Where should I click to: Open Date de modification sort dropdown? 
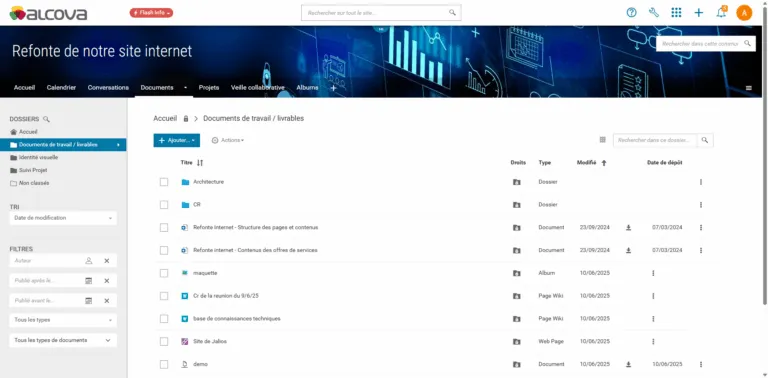(63, 218)
